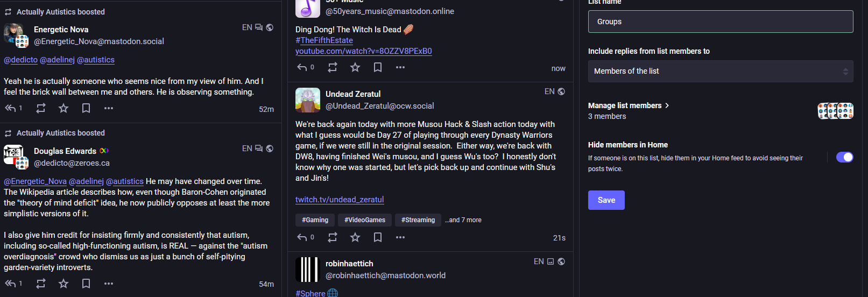Image resolution: width=868 pixels, height=297 pixels.
Task: Select the #Gaming hashtag
Action: click(315, 220)
